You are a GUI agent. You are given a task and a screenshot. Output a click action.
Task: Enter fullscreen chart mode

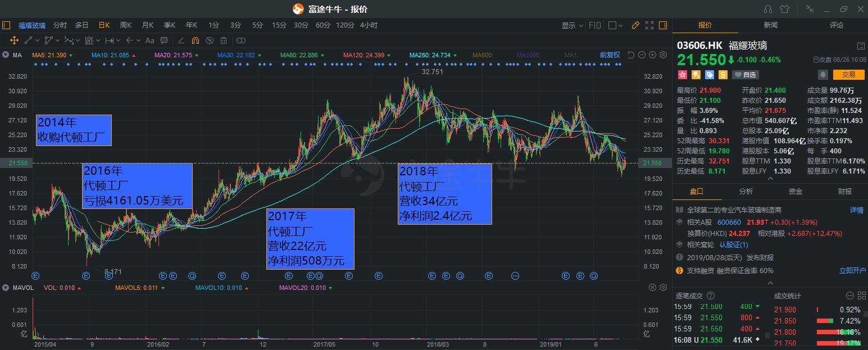(649, 25)
